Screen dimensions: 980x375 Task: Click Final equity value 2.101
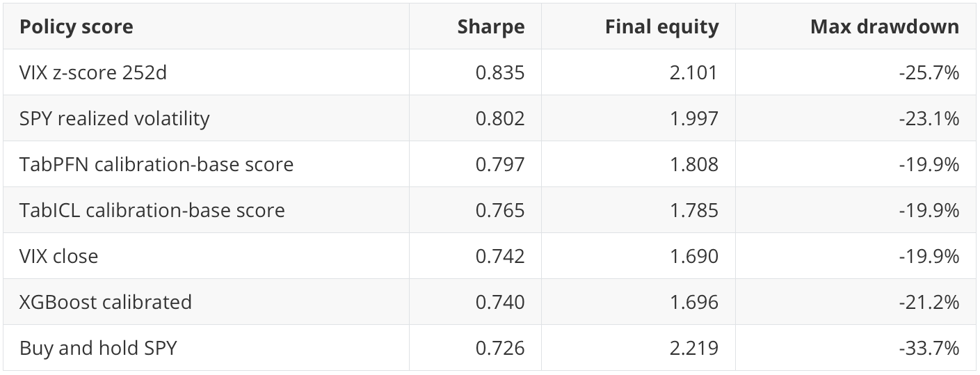(694, 72)
